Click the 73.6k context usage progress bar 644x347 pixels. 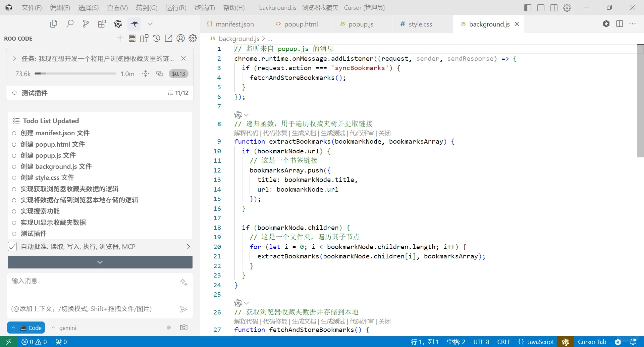point(75,73)
